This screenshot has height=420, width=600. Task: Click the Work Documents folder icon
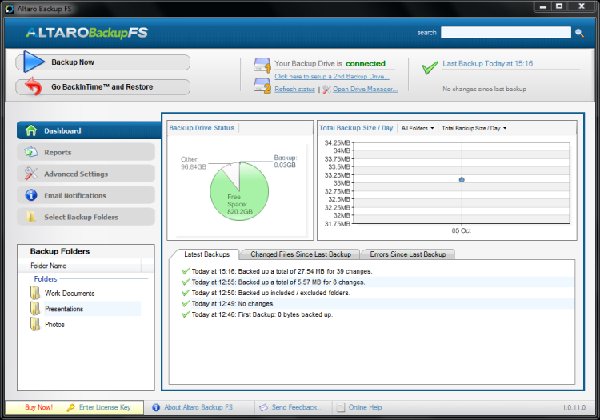35,293
